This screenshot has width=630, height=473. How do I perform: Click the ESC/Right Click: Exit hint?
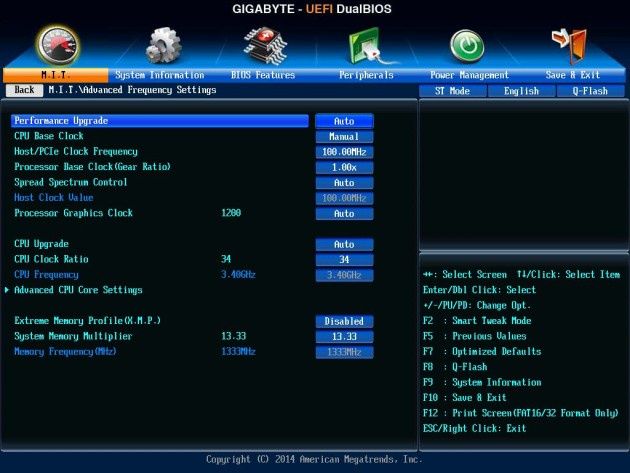point(475,428)
